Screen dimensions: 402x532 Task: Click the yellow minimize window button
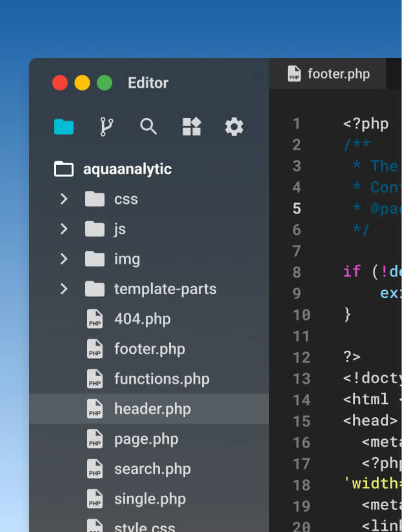pos(82,83)
